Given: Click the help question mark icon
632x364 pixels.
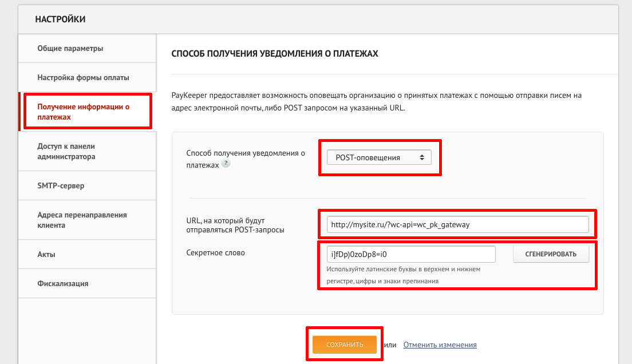Looking at the screenshot, I should click(226, 164).
